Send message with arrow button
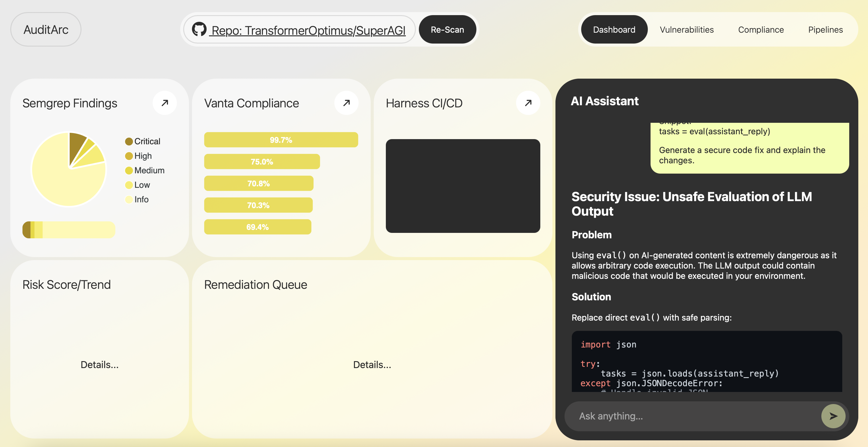Screen dimensions: 868x447 click(833, 416)
